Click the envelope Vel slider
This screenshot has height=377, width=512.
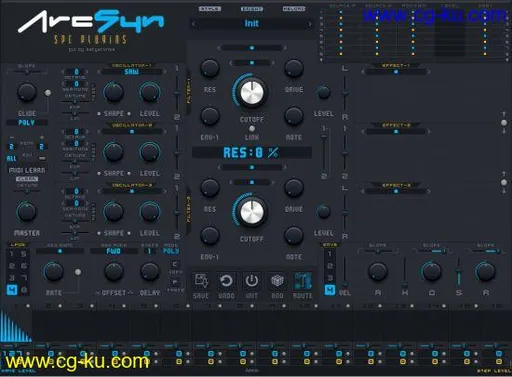tap(345, 272)
